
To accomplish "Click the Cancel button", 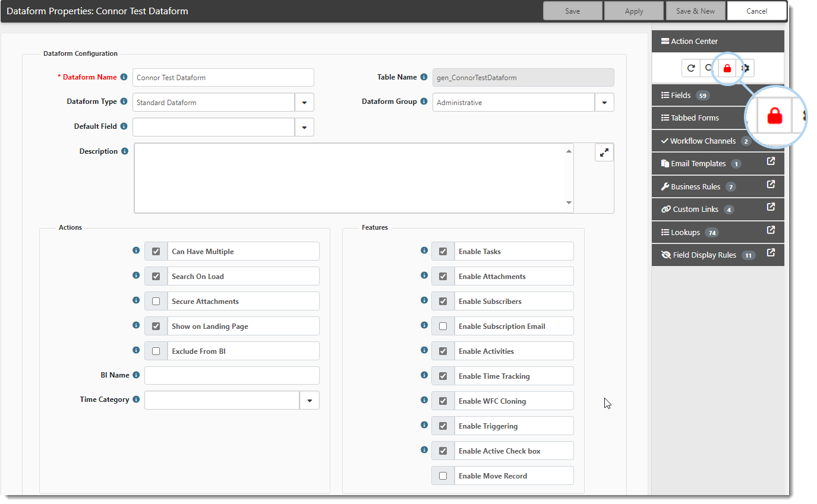I will coord(756,11).
